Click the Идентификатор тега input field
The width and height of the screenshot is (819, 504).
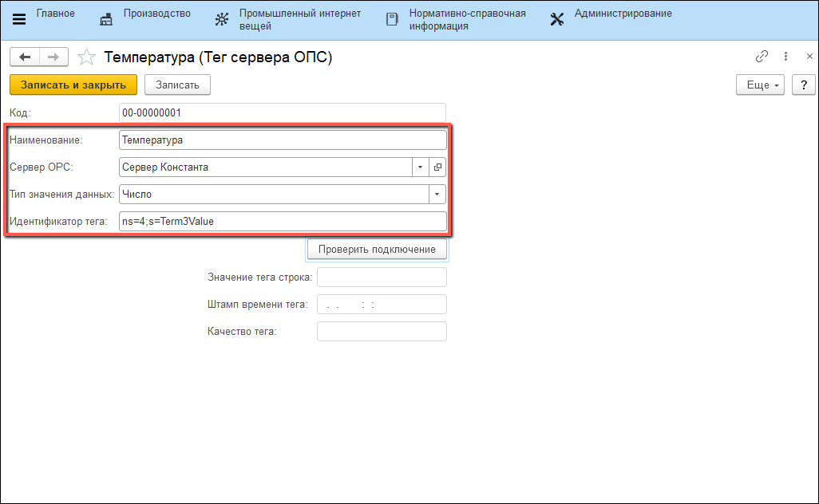pyautogui.click(x=282, y=222)
